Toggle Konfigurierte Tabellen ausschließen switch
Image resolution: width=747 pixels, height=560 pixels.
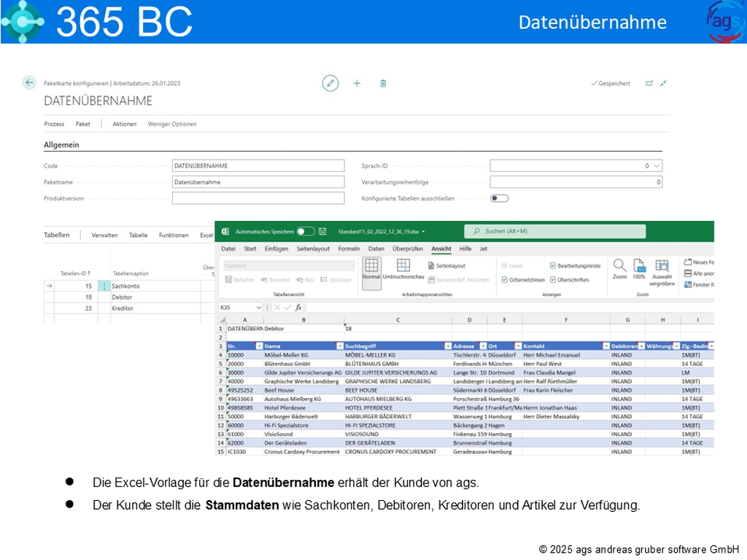(499, 198)
